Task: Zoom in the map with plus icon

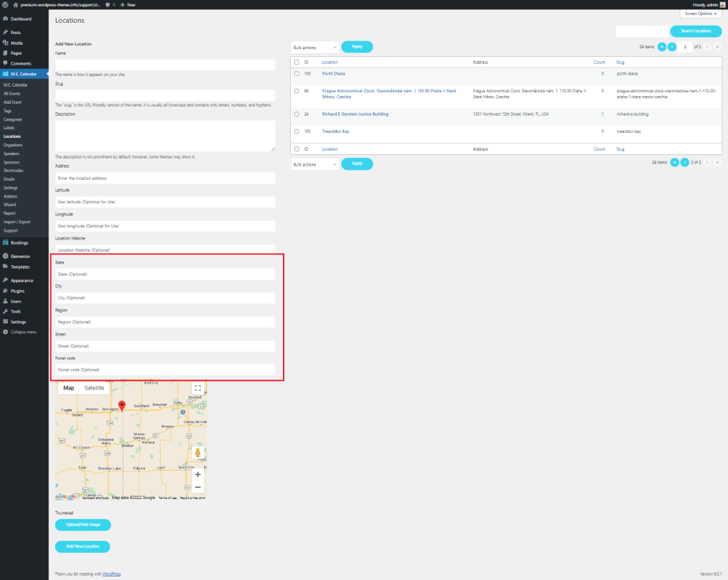Action: tap(198, 474)
